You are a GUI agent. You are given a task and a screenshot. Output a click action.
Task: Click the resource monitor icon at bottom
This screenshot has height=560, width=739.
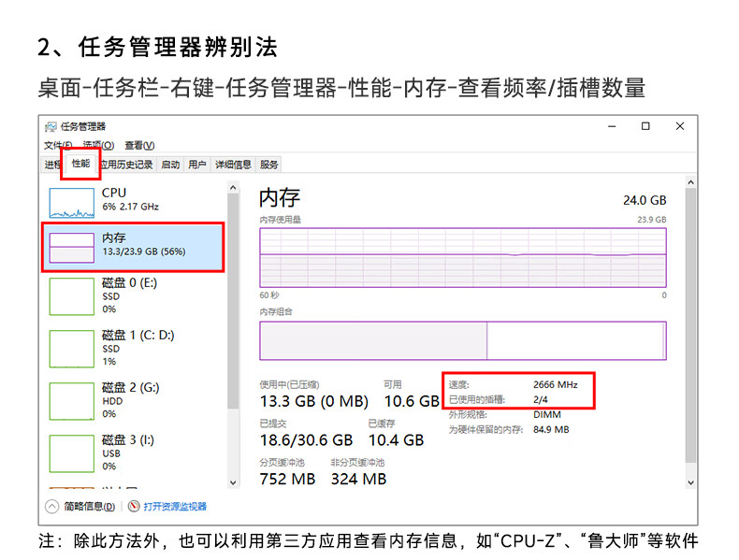pos(134,507)
